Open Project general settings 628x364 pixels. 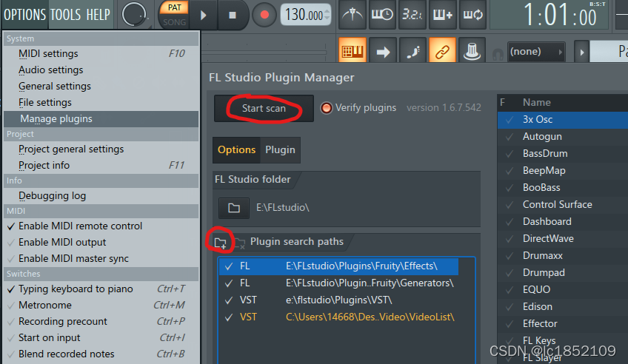[x=101, y=149]
